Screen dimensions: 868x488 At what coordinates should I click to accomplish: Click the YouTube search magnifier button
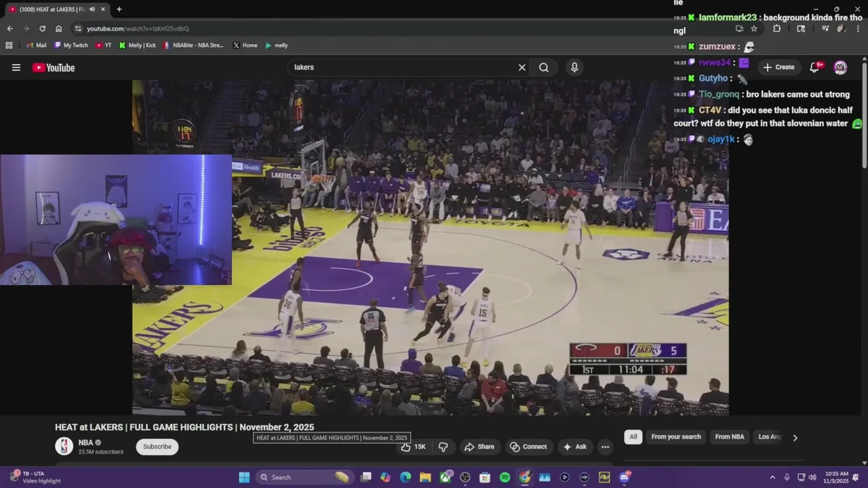pos(544,67)
